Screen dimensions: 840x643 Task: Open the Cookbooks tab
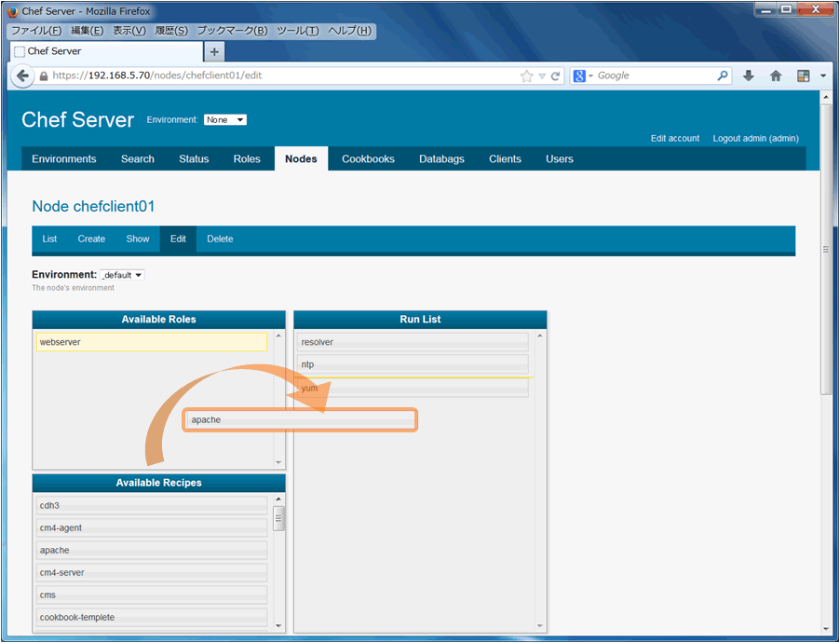368,158
